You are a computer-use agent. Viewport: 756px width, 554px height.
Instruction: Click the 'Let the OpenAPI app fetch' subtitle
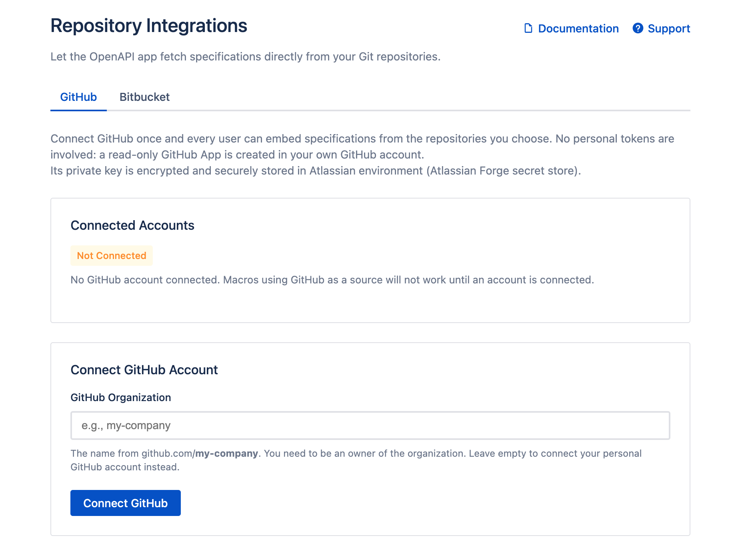click(x=246, y=57)
